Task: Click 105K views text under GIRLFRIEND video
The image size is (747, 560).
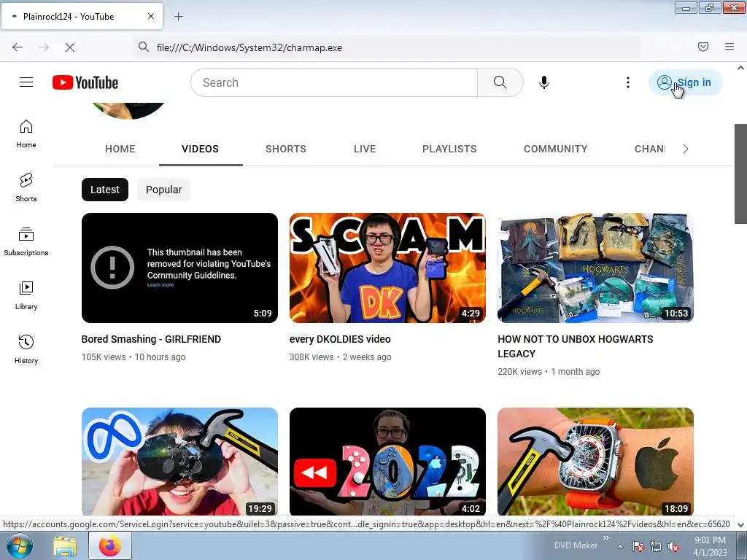Action: 104,357
